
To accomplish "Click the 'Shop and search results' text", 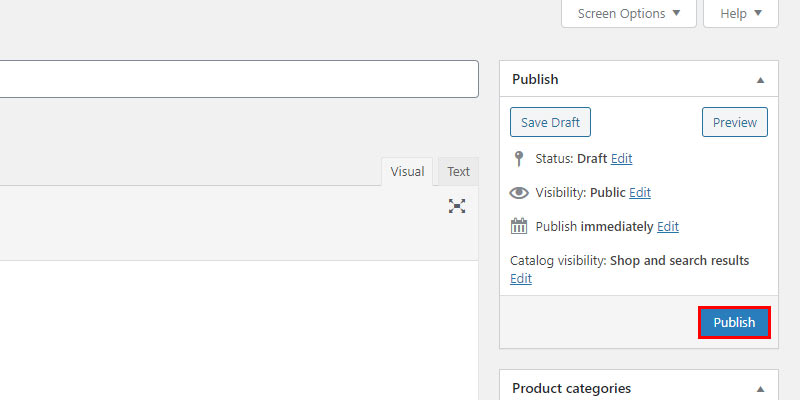I will 680,261.
